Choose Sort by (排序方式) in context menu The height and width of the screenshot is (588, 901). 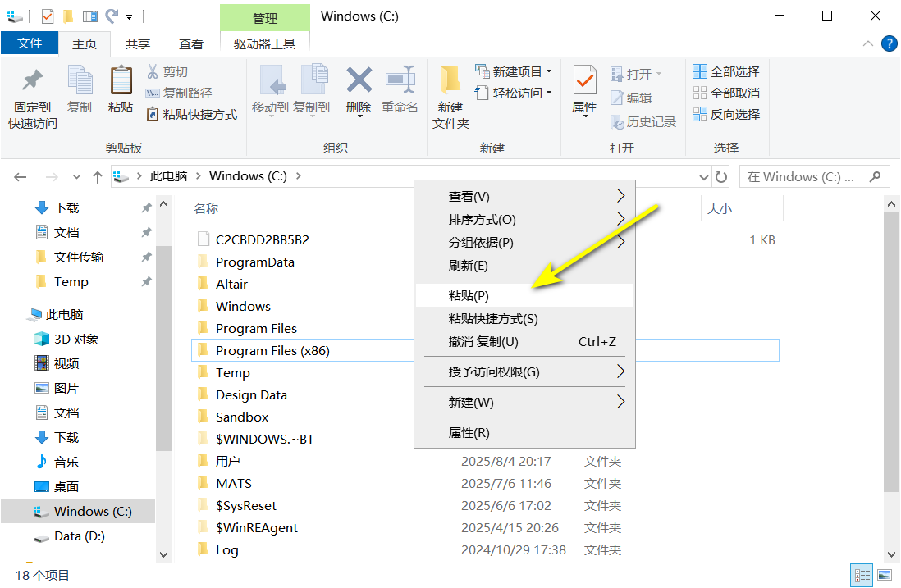click(x=524, y=219)
